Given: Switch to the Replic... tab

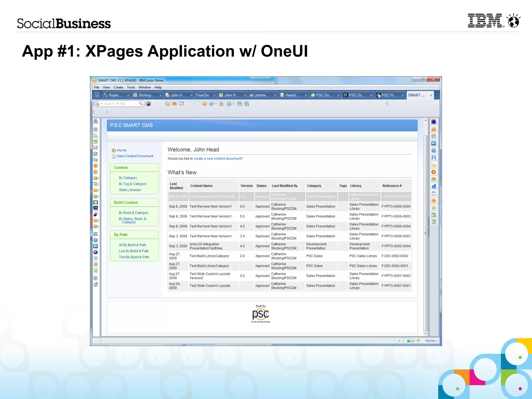Looking at the screenshot, I should (x=116, y=95).
